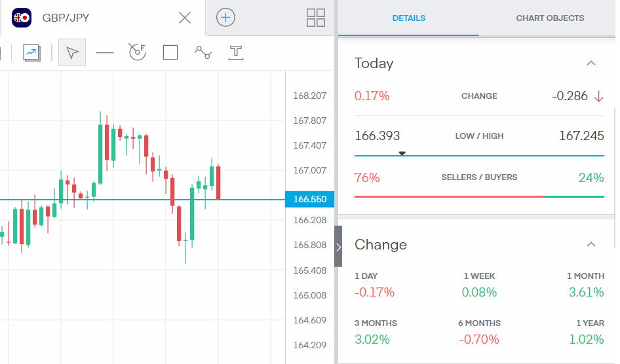
Task: Click the blue current price line
Action: click(x=142, y=200)
